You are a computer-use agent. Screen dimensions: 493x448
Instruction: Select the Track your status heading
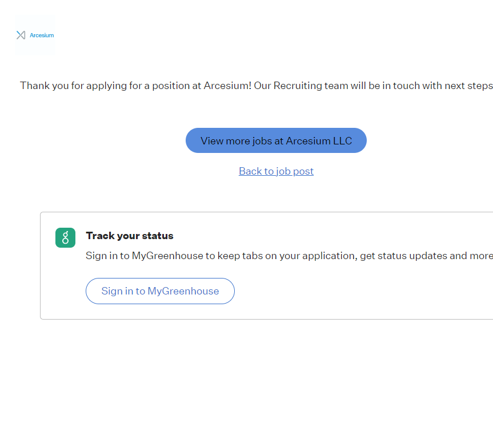(129, 236)
